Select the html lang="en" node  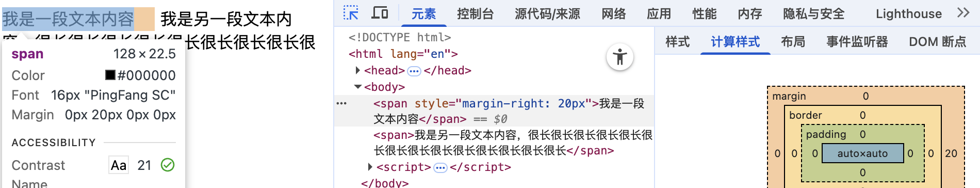[403, 54]
